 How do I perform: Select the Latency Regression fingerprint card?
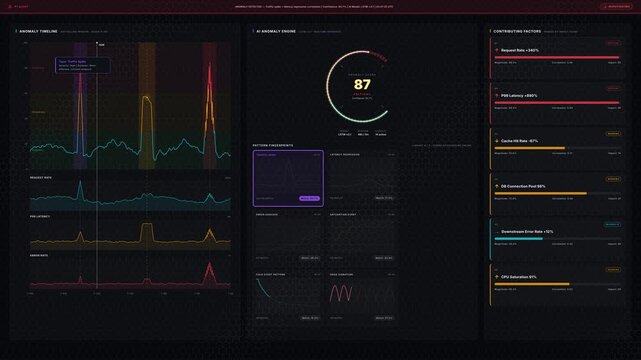[x=362, y=178]
